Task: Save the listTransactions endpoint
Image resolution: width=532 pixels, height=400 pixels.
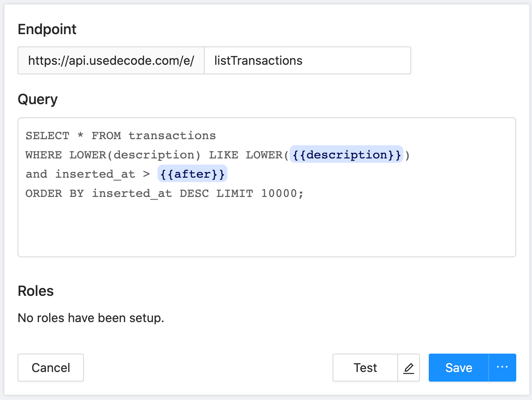Action: [x=458, y=368]
